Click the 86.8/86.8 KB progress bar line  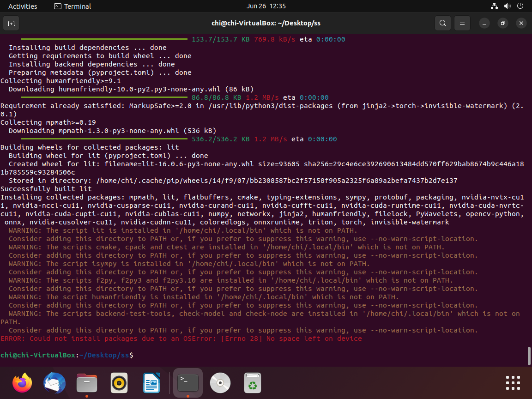pyautogui.click(x=175, y=98)
